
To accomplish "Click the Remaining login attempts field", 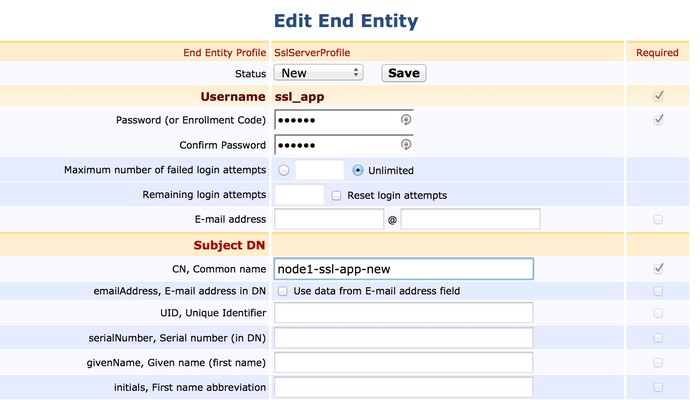I will [299, 195].
